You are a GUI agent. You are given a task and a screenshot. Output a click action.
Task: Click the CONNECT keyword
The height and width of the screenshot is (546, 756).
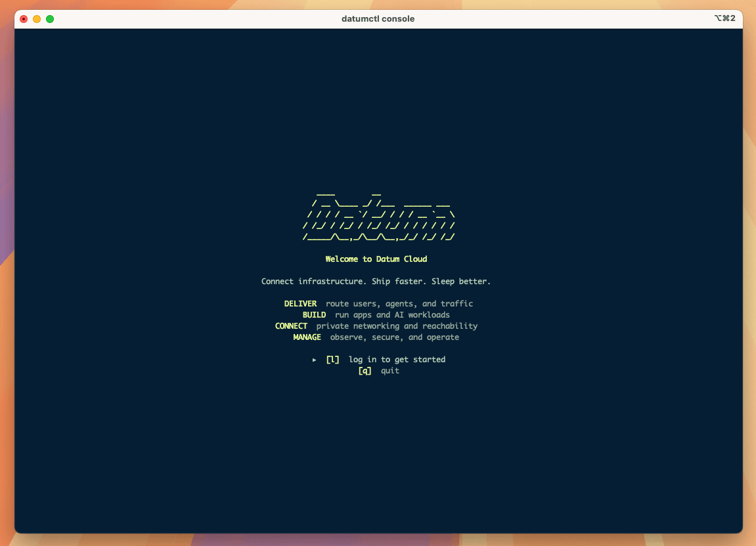coord(291,325)
